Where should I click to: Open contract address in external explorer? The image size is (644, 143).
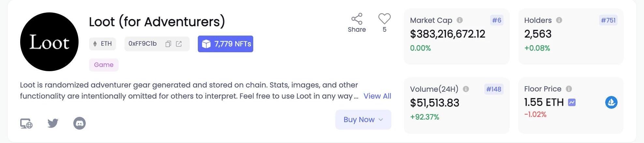(179, 44)
